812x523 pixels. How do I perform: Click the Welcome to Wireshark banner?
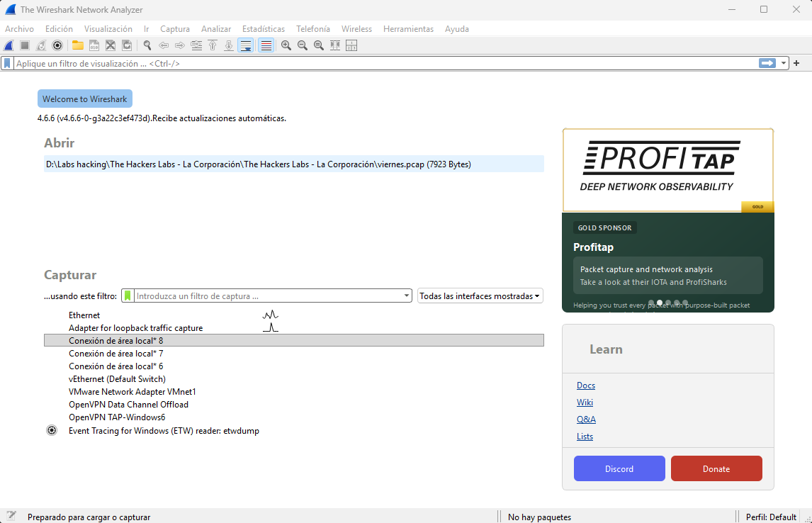point(85,99)
